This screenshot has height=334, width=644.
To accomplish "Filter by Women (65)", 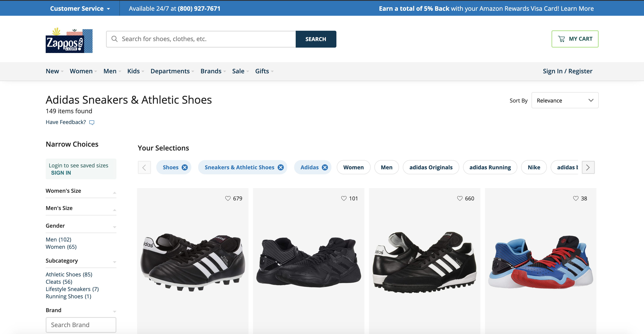I will coord(61,247).
